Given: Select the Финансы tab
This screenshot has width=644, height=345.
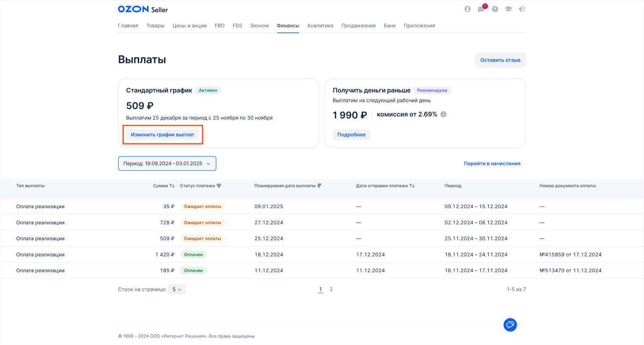Looking at the screenshot, I should tap(288, 26).
